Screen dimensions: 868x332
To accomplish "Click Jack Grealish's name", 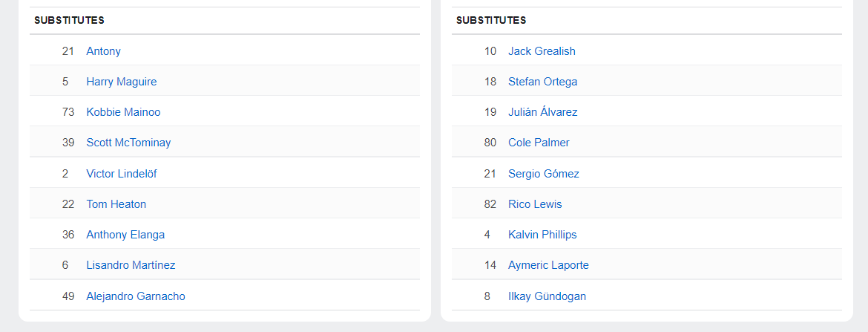I will (x=542, y=51).
